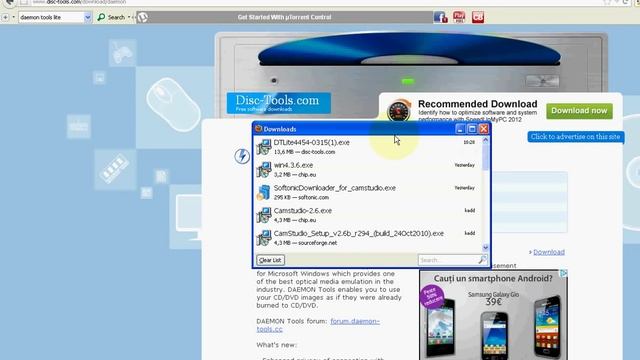Click the Firefox icon in Downloads title bar

click(258, 129)
